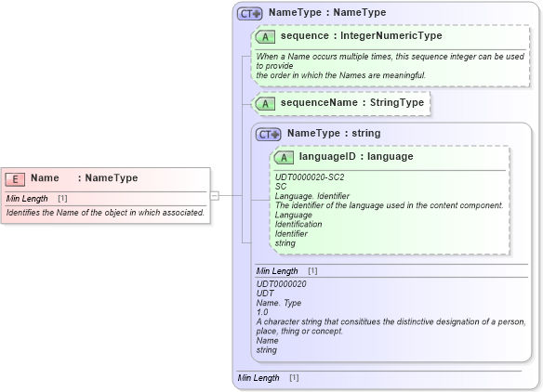Click the CT icon beside NameType : string
Screen dimensions: 543x392
tap(268, 135)
